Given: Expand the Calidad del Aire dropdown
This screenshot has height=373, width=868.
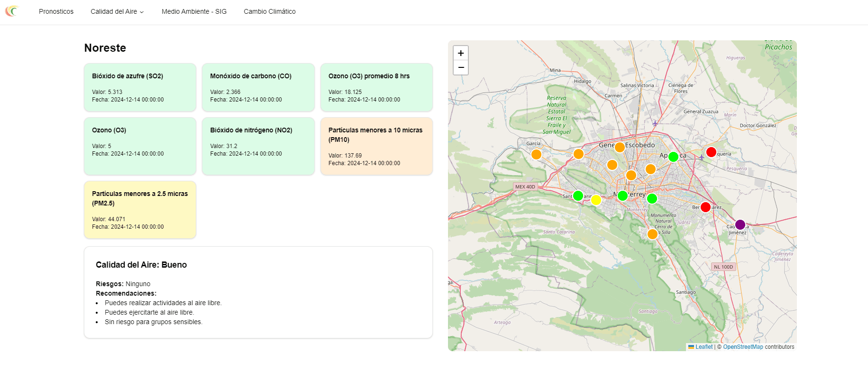Looking at the screenshot, I should pos(117,11).
